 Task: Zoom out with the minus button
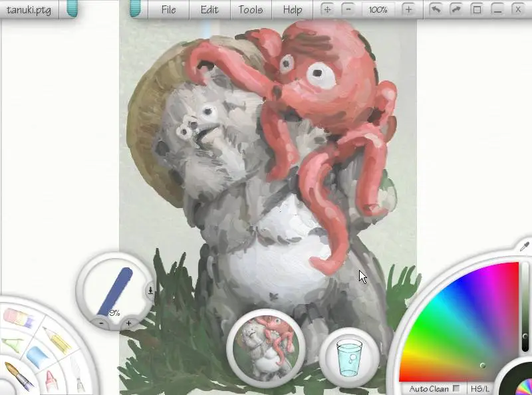[x=348, y=9]
